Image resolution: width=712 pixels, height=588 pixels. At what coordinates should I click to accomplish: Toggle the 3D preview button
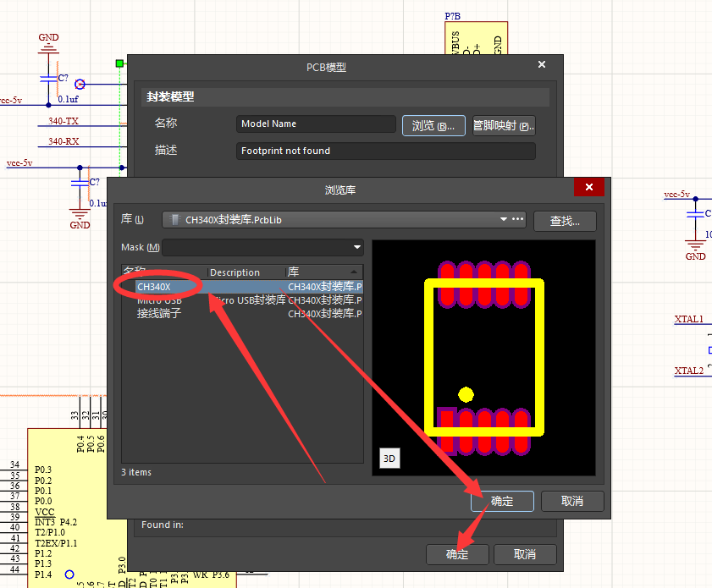(389, 459)
